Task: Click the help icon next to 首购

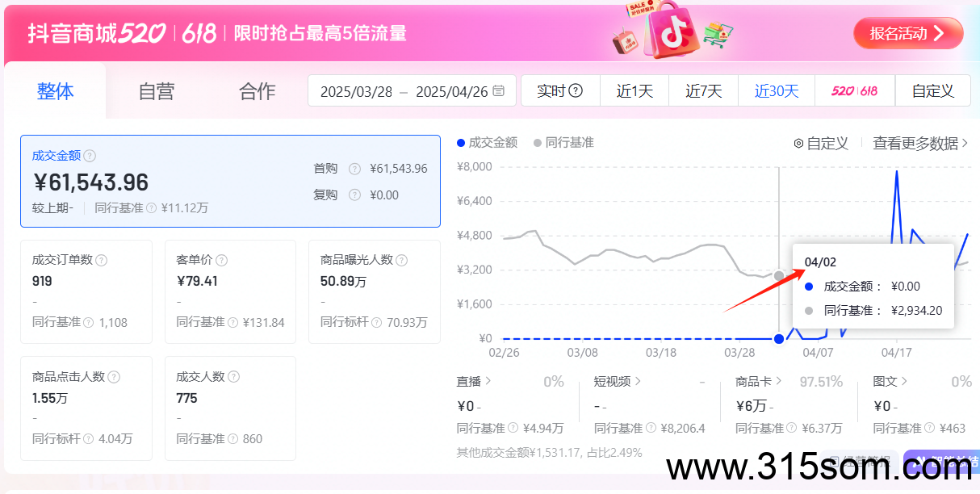Action: [x=354, y=169]
